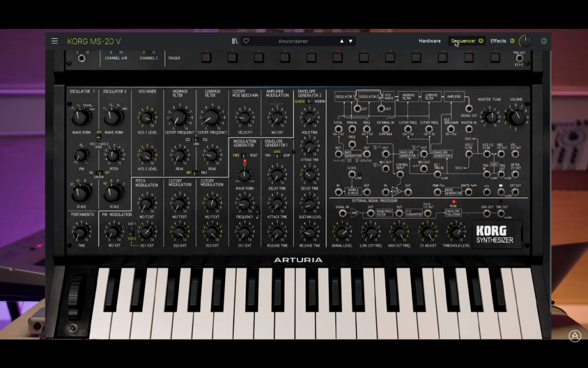The image size is (588, 368).
Task: Toggle the filter Link switch
Action: pyautogui.click(x=196, y=140)
